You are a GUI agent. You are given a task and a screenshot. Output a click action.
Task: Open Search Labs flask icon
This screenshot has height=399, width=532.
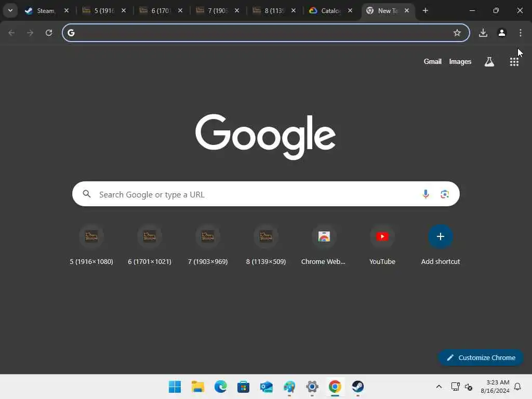click(x=489, y=62)
